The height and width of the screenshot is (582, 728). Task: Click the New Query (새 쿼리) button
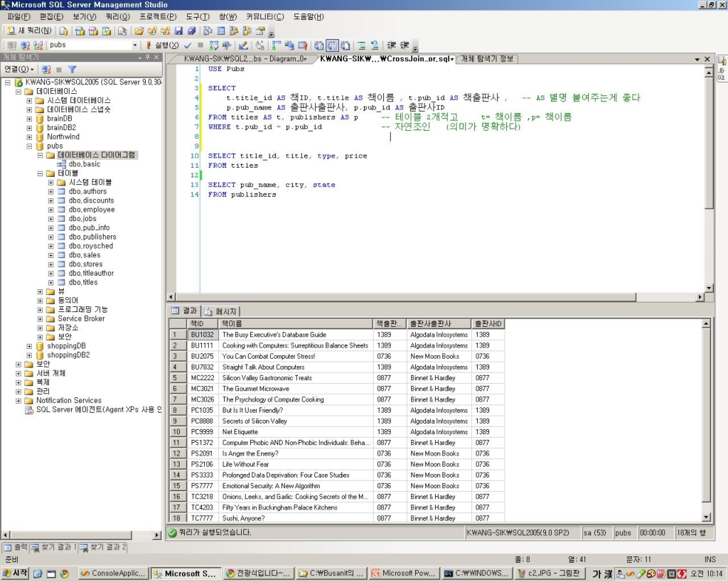[29, 31]
